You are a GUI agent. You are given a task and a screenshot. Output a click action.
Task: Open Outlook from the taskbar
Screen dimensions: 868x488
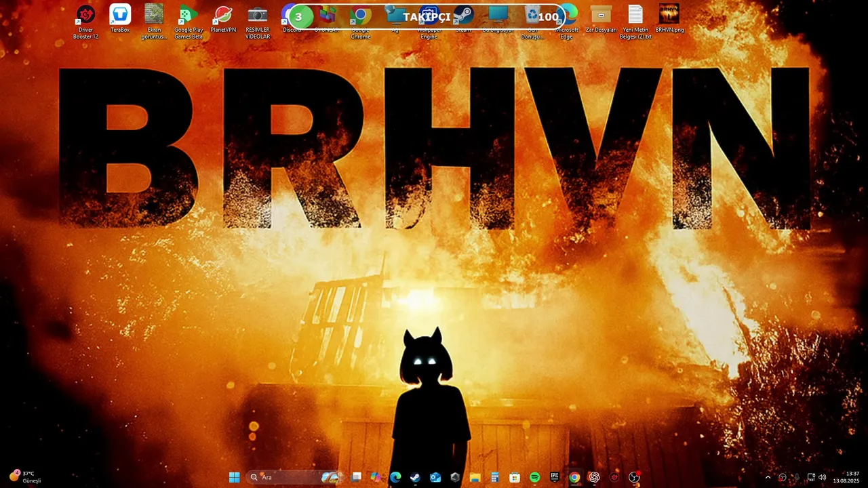pyautogui.click(x=435, y=477)
